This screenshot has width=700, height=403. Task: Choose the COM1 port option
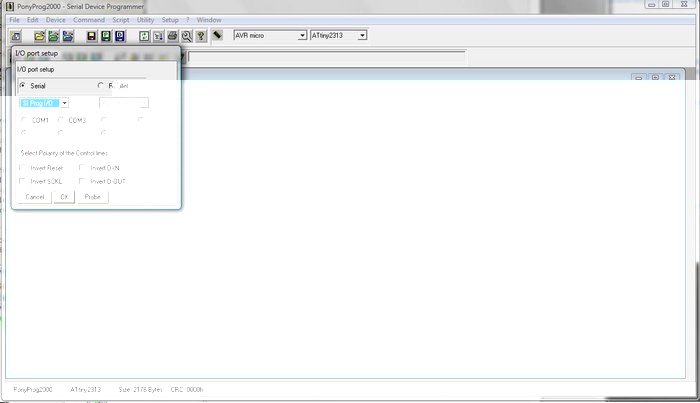pos(24,120)
